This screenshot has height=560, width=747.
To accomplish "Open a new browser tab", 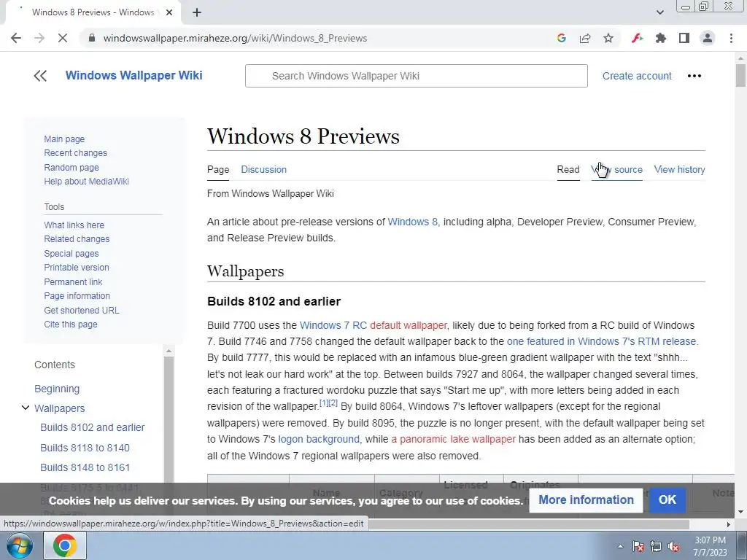I will (197, 12).
